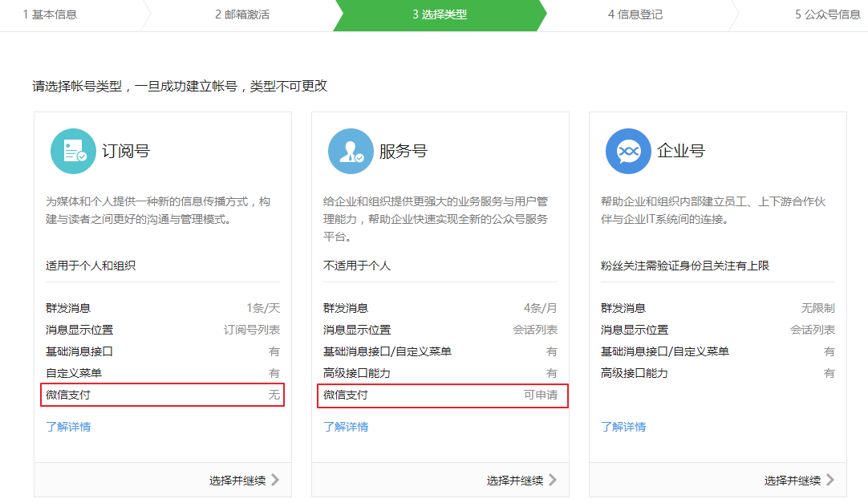Go to step 1 基本信息

(50, 15)
